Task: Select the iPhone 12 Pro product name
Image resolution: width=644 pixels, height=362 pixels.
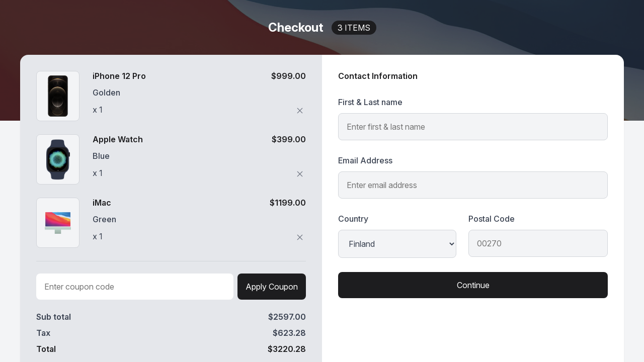Action: 119,76
